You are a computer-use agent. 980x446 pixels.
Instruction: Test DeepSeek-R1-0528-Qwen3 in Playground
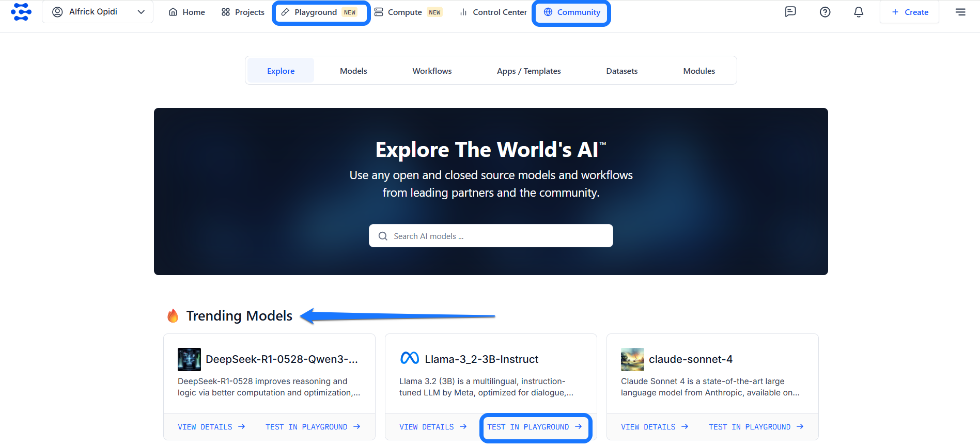coord(313,427)
